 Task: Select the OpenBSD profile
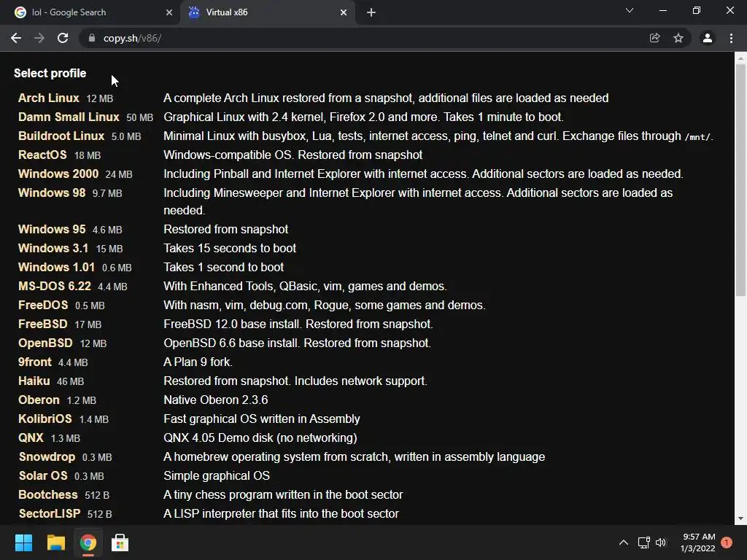tap(45, 343)
